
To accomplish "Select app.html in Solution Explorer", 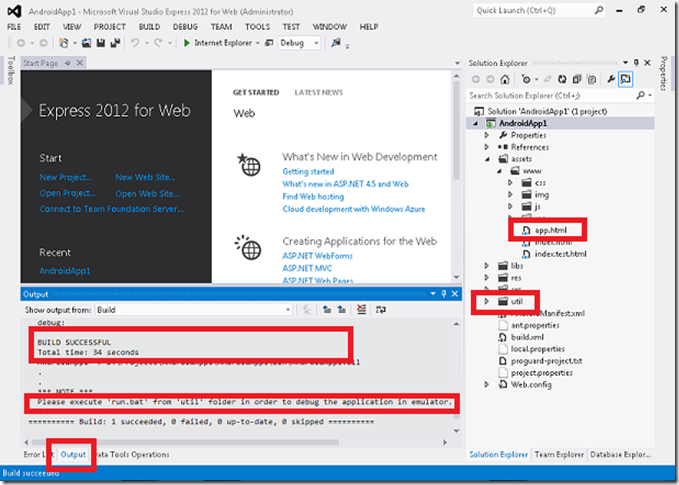I will coord(550,230).
